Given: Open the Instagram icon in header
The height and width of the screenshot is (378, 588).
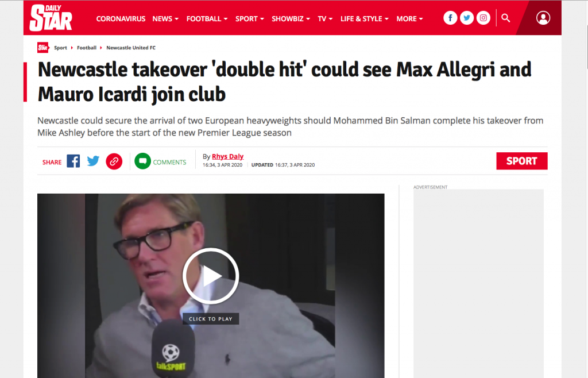Looking at the screenshot, I should coord(483,18).
